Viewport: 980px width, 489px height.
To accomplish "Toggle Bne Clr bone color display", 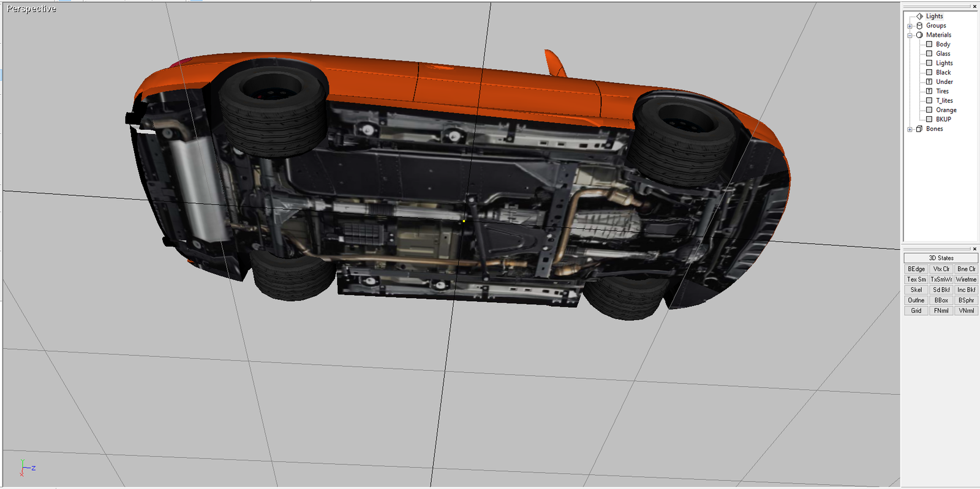I will click(967, 269).
